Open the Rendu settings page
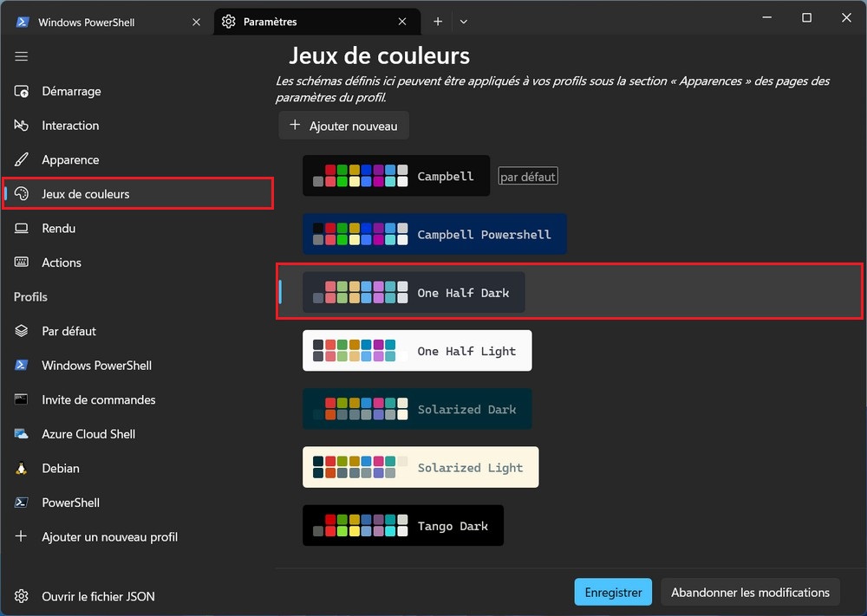 138,228
